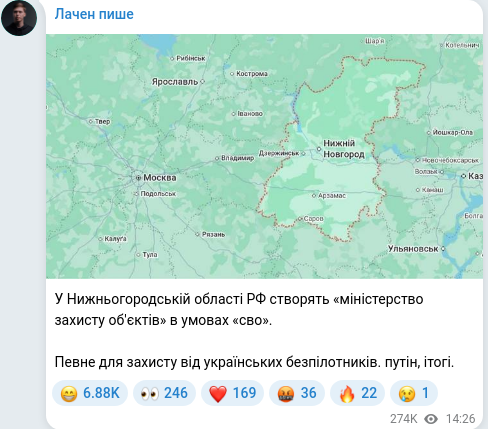Click the Кострома label on the map
Screen dimensions: 488x429
click(252, 74)
